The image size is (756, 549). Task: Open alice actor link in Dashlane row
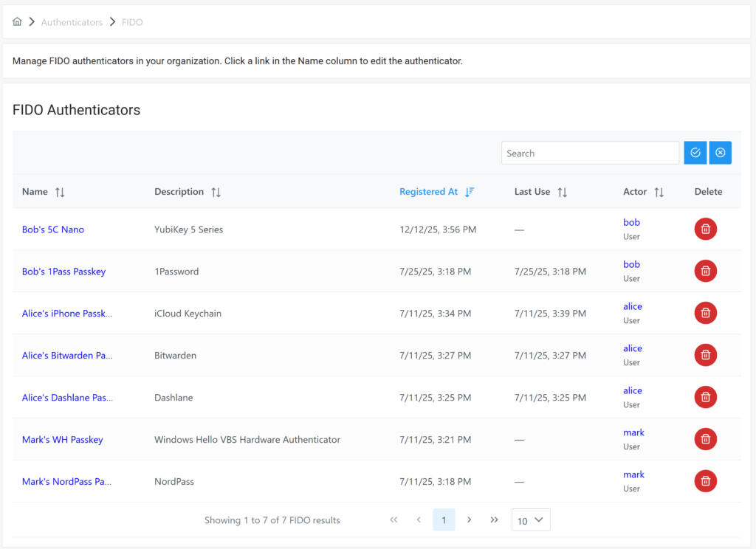[633, 390]
